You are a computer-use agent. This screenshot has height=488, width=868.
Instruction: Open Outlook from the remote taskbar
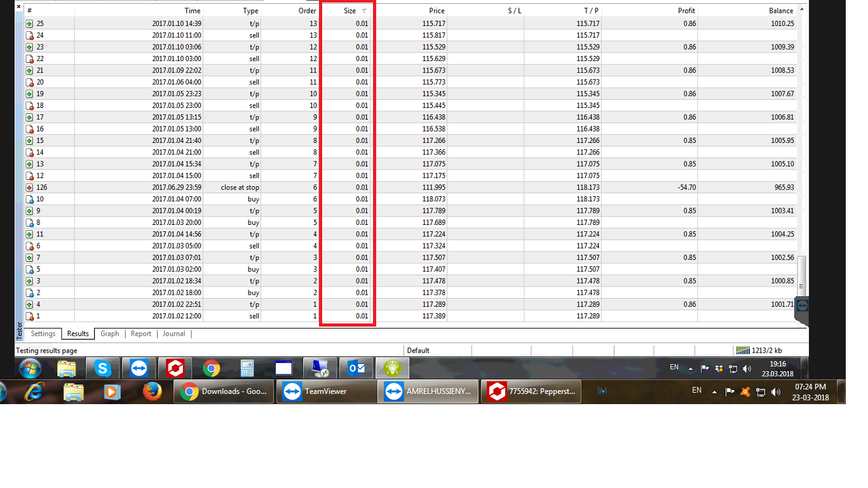(356, 369)
